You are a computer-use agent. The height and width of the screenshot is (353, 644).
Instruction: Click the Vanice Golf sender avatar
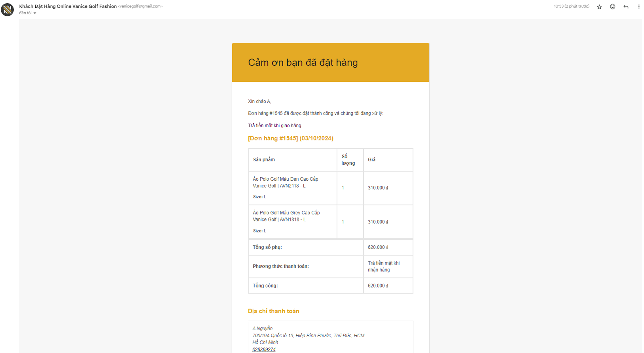(7, 9)
